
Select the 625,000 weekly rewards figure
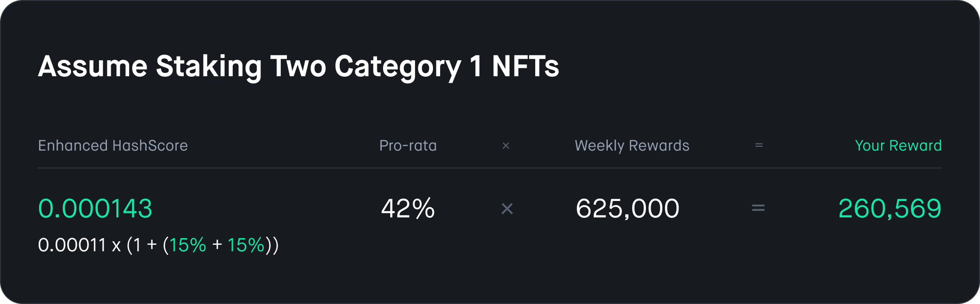point(628,208)
